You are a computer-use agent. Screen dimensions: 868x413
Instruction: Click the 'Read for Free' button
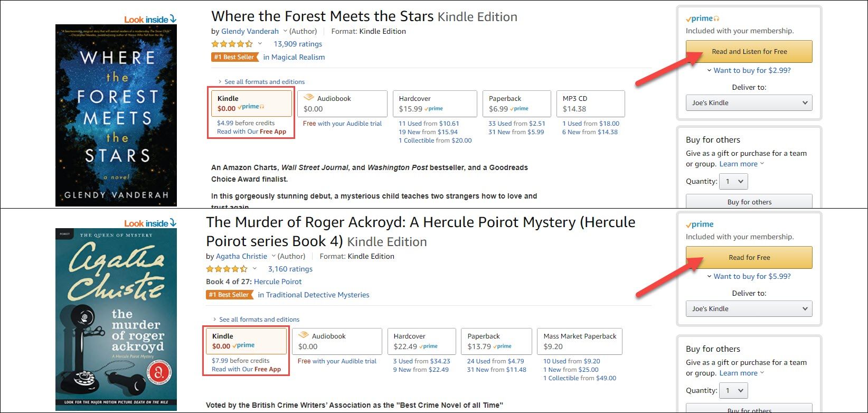749,257
